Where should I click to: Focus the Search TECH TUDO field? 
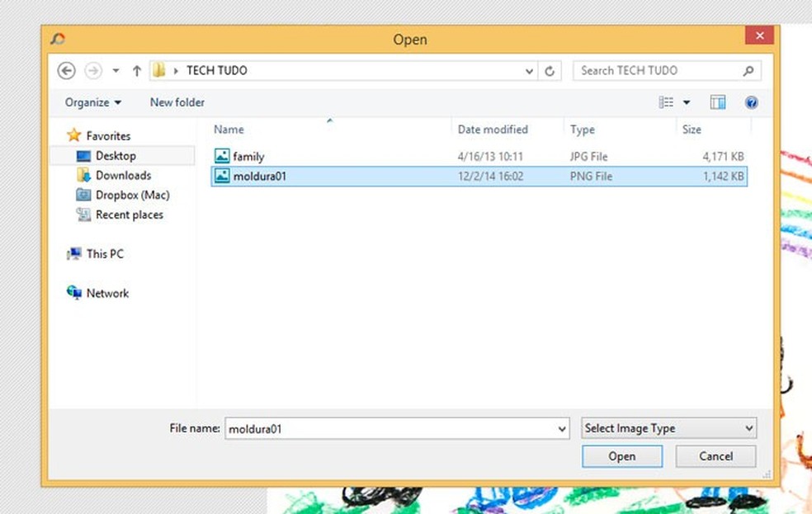coord(667,71)
